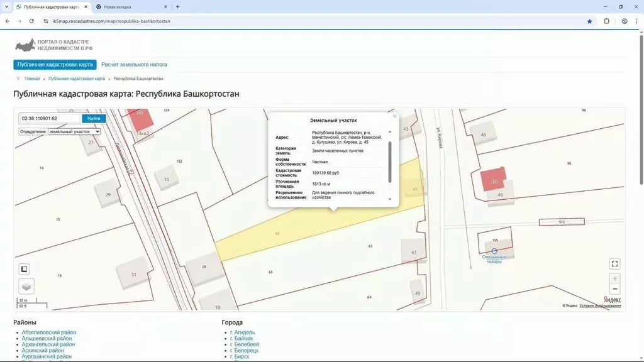Screen dimensions: 644x362
Task: Open Chrome extensions puzzle icon
Action: (606, 21)
